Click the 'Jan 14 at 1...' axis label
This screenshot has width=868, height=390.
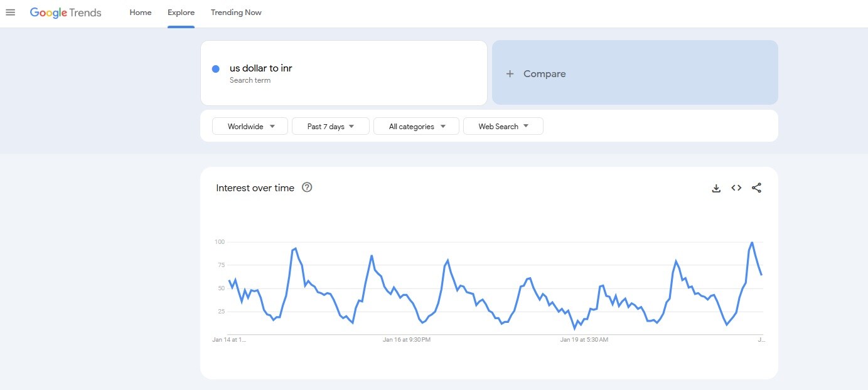point(230,340)
